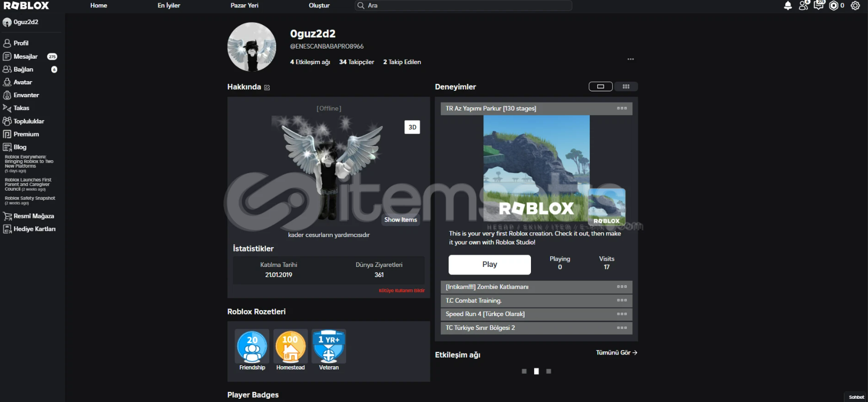Image resolution: width=868 pixels, height=402 pixels.
Task: Open three-dot menu on Zombie Katliamanı row
Action: click(622, 287)
